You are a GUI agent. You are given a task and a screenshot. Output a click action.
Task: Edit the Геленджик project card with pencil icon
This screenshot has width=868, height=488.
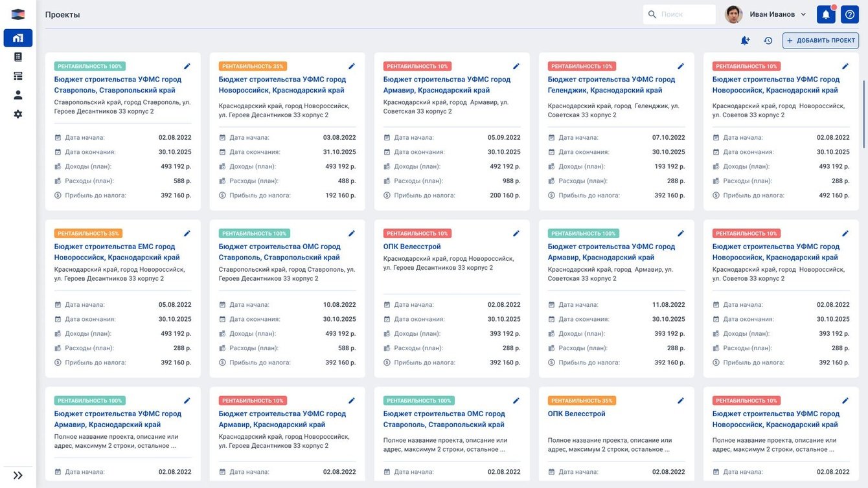pos(681,66)
